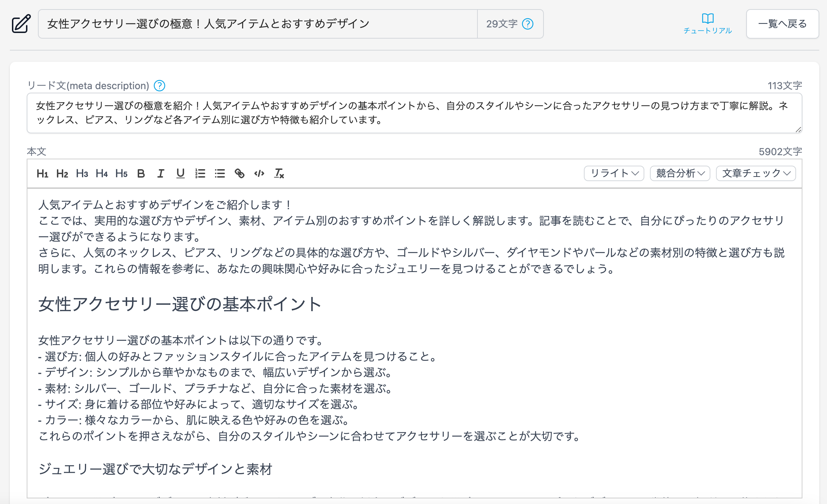Insert a bulleted list

220,173
